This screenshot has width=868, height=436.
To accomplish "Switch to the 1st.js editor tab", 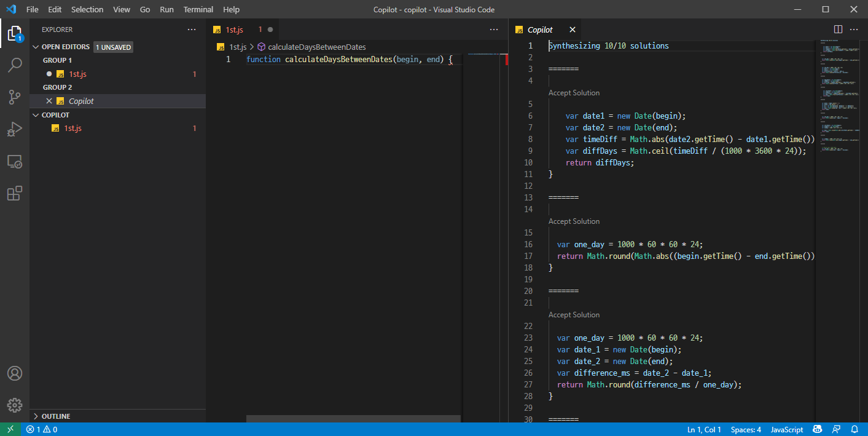I will [x=243, y=30].
